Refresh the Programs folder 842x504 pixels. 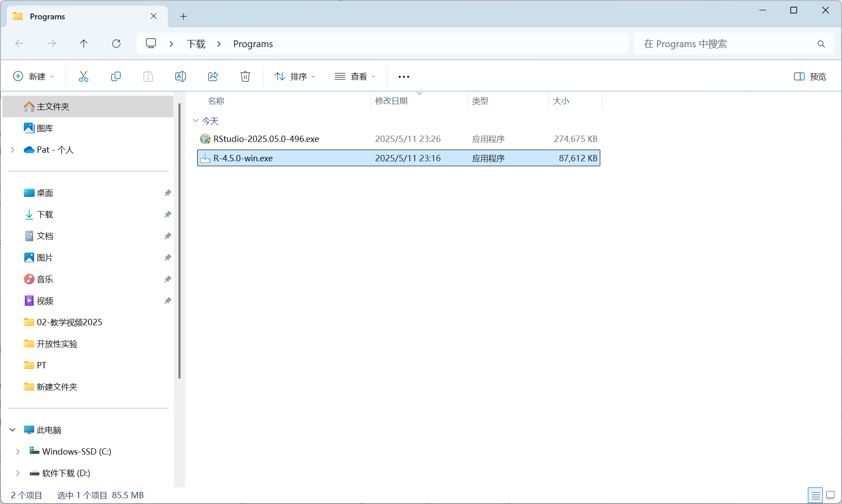pos(116,44)
